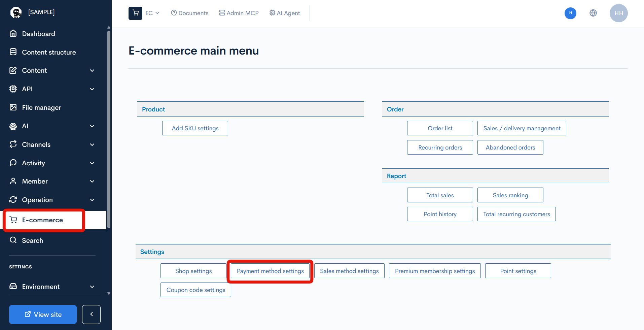This screenshot has width=644, height=330.
Task: Expand the Activity submenu chevron
Action: pyautogui.click(x=92, y=163)
